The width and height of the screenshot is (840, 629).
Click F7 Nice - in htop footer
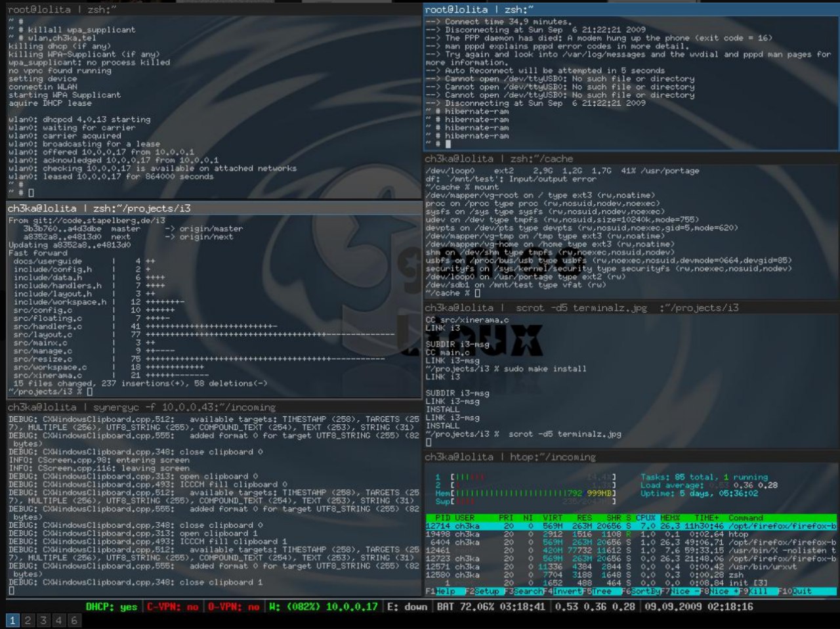[681, 591]
